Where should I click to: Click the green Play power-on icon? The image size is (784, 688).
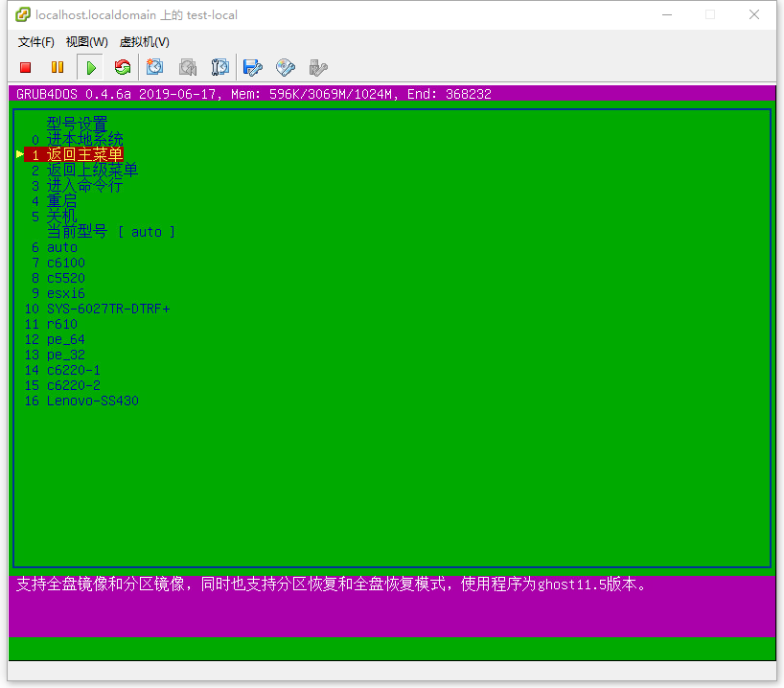(90, 67)
